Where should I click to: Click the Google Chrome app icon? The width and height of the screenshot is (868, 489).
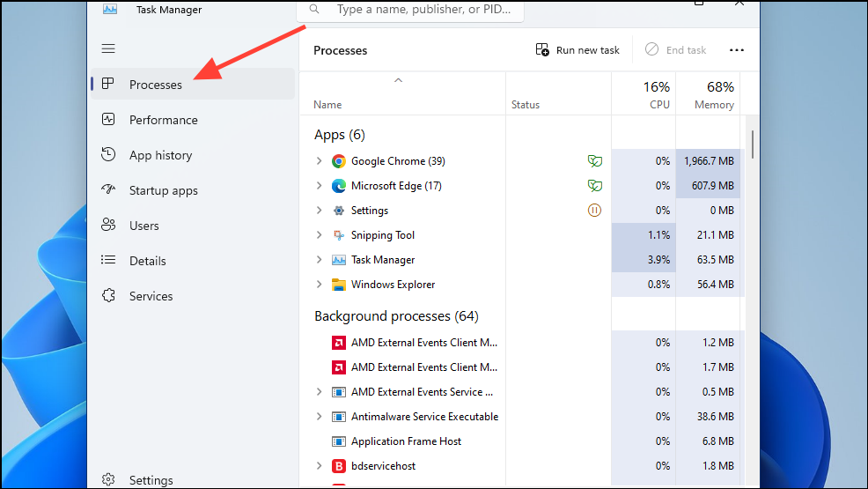point(339,161)
